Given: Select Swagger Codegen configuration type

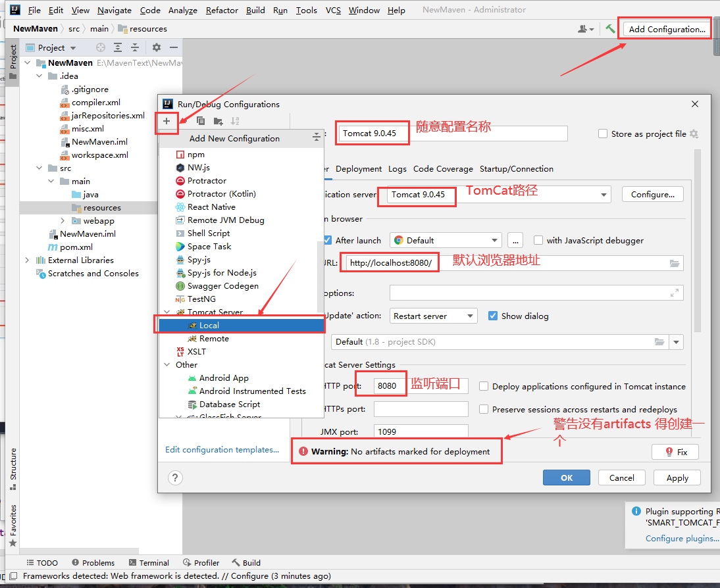Looking at the screenshot, I should coord(222,286).
